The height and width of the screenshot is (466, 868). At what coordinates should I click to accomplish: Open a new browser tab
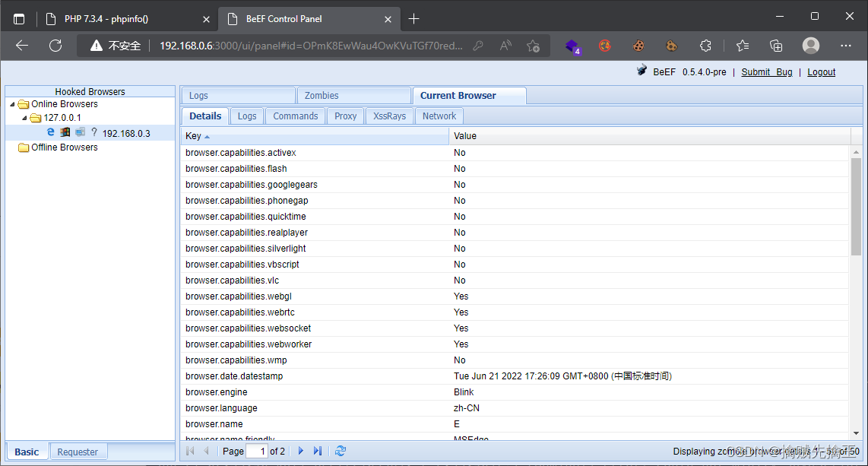413,19
